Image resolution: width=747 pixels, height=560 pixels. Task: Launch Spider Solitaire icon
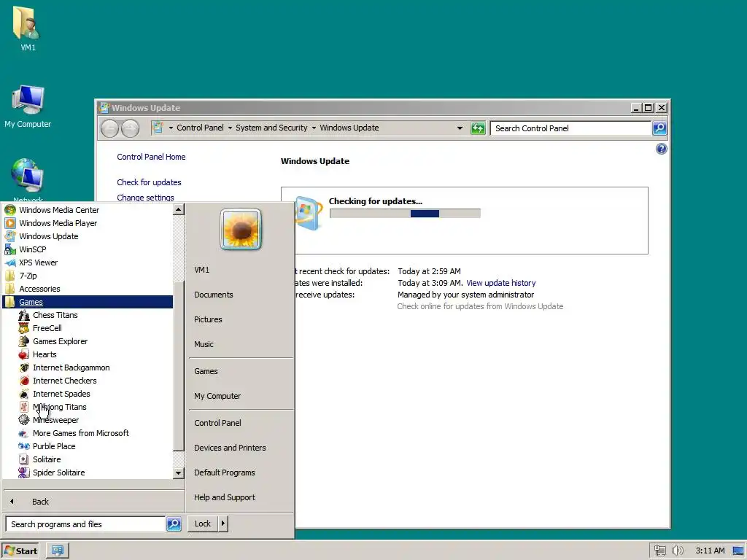(x=24, y=472)
